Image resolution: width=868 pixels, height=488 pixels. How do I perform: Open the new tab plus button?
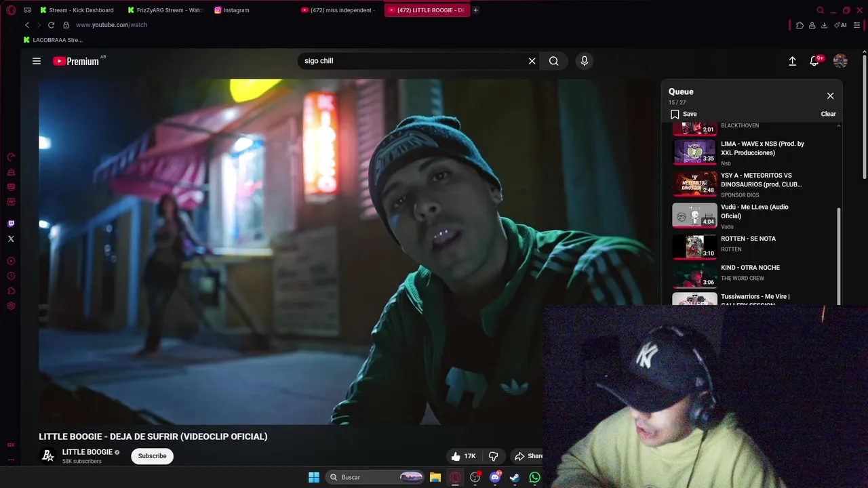475,10
